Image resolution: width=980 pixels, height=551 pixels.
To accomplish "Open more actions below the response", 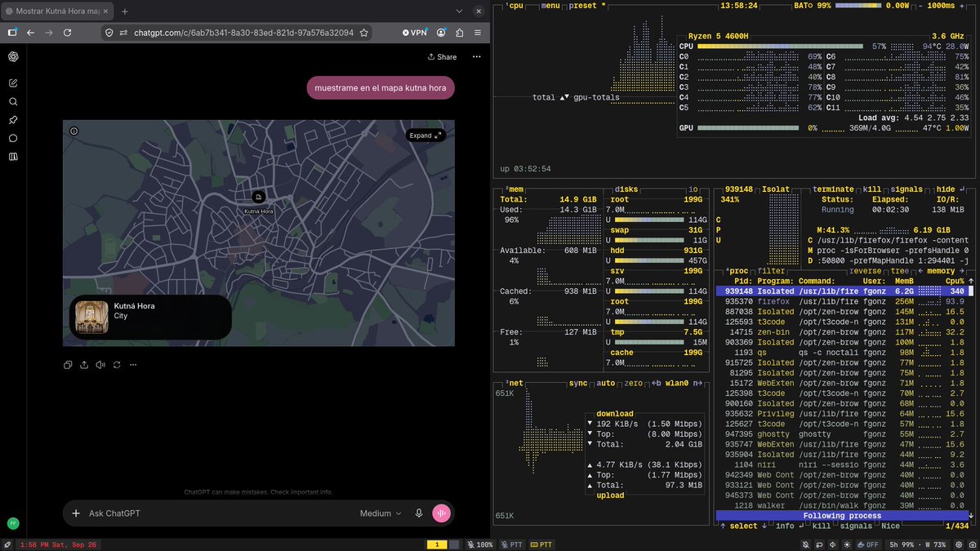I will 132,365.
